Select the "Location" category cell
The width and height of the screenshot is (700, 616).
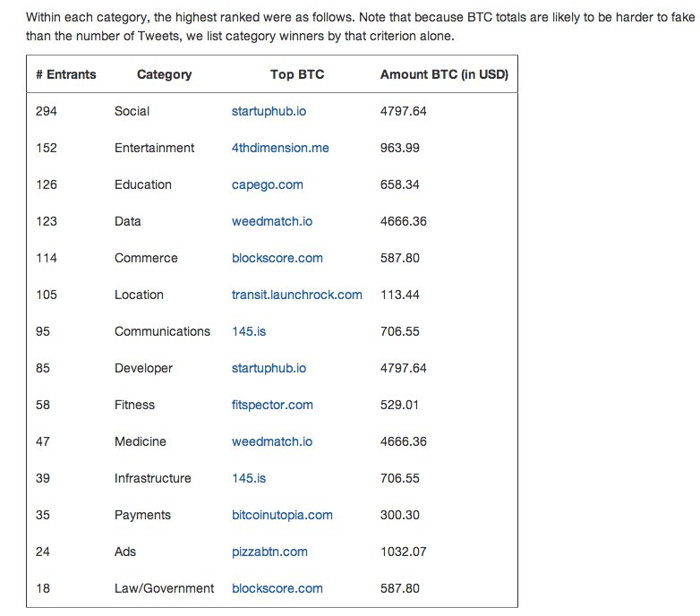(x=139, y=295)
